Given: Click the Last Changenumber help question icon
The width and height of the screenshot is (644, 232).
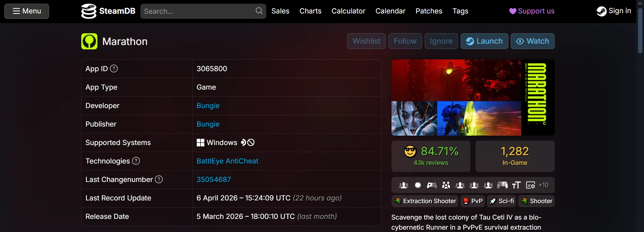Looking at the screenshot, I should point(159,179).
